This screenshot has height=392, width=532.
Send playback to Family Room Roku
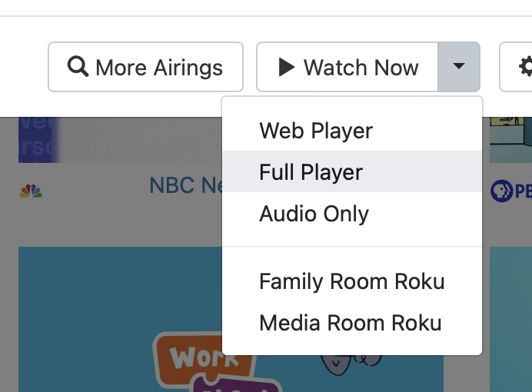(351, 281)
